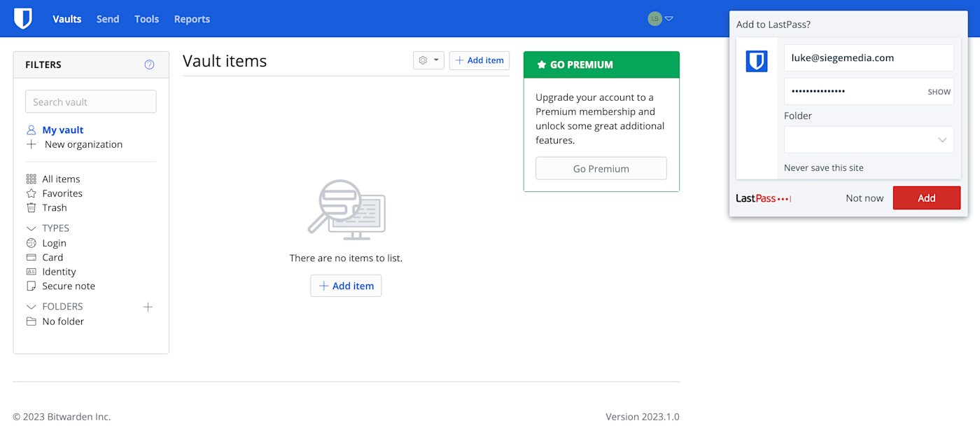Focus the Search vault field
Viewport: 980px width, 442px height.
[91, 102]
